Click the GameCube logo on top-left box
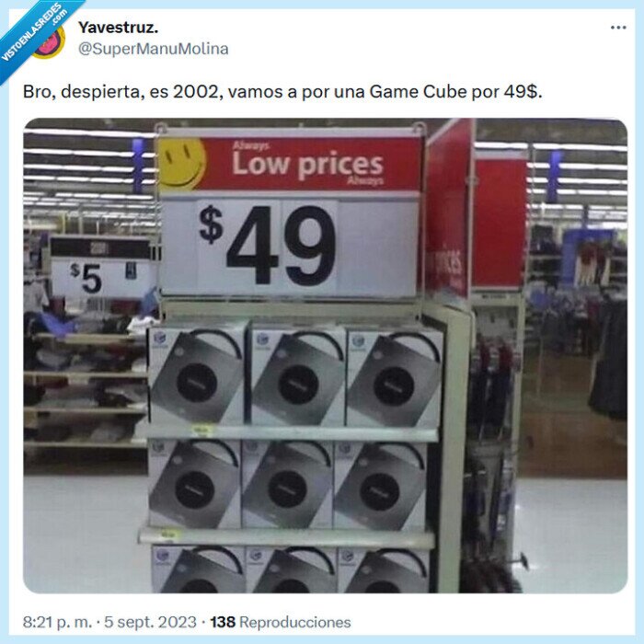This screenshot has width=644, height=644. coord(159,339)
